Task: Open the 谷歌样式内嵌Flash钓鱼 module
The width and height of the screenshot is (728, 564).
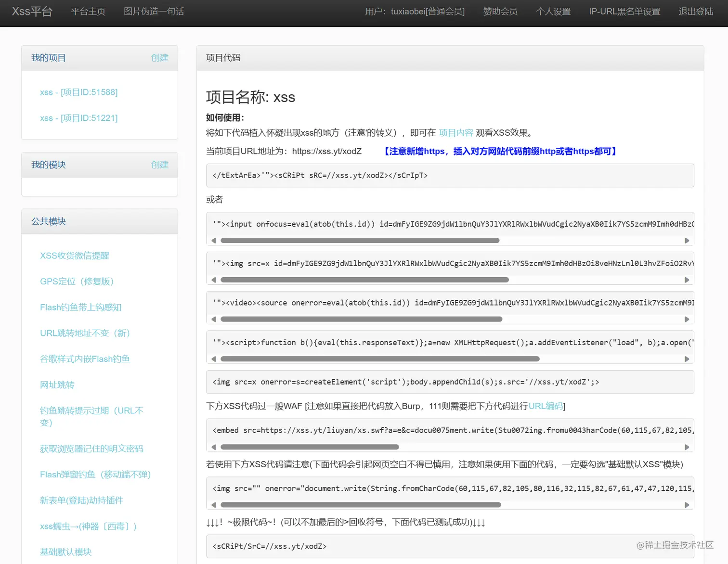Action: (x=85, y=359)
